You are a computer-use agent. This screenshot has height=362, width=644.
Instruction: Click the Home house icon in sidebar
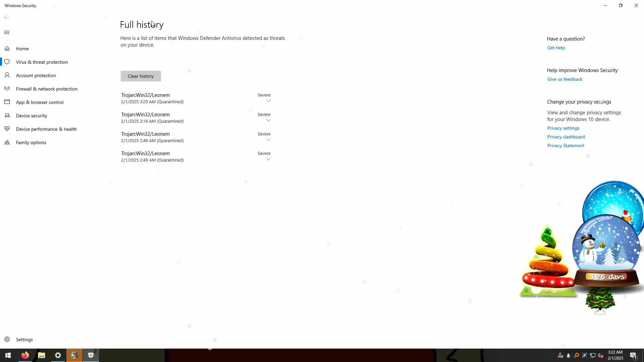7,49
